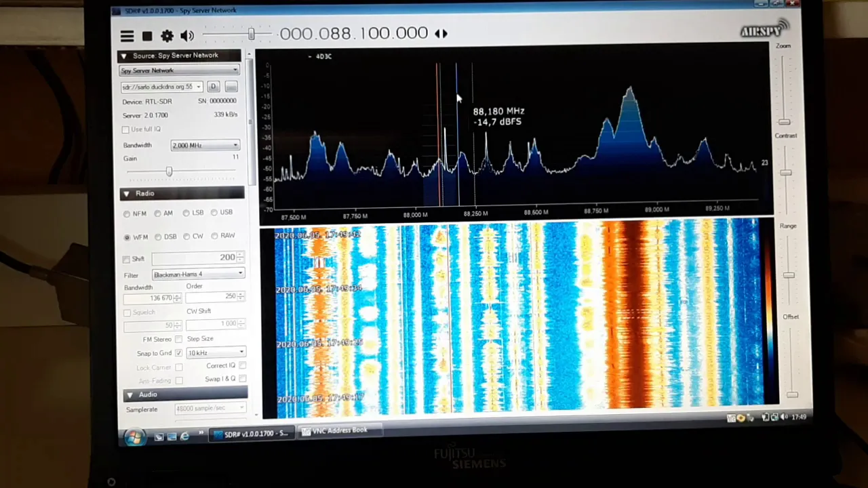The height and width of the screenshot is (488, 868).
Task: Click the D disconnect button
Action: [213, 87]
